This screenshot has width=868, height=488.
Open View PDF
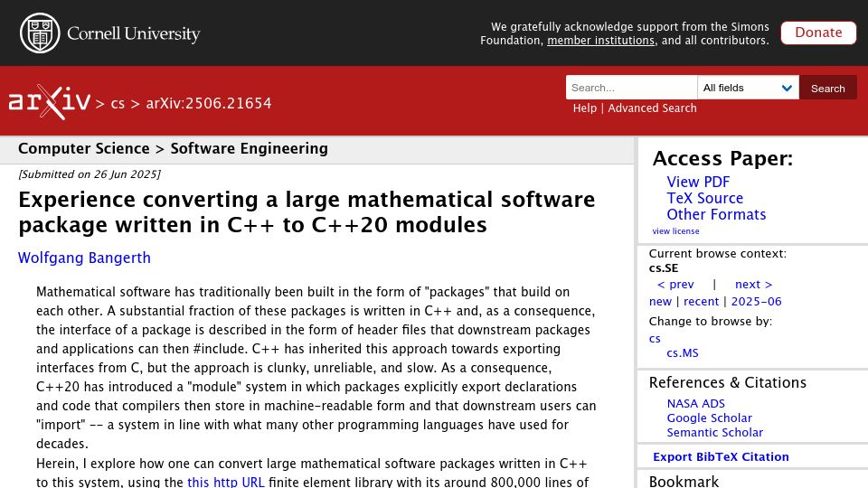pos(698,182)
